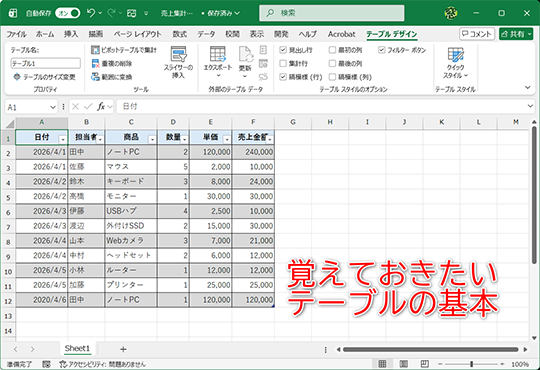Open the 単価 column filter dropdown
This screenshot has width=540, height=370.
[x=227, y=139]
